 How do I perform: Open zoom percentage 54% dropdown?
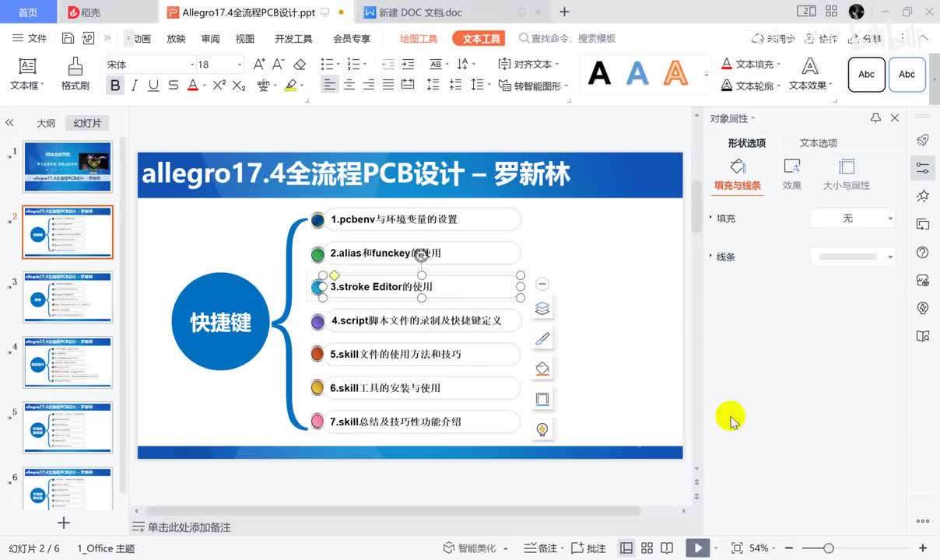click(763, 548)
